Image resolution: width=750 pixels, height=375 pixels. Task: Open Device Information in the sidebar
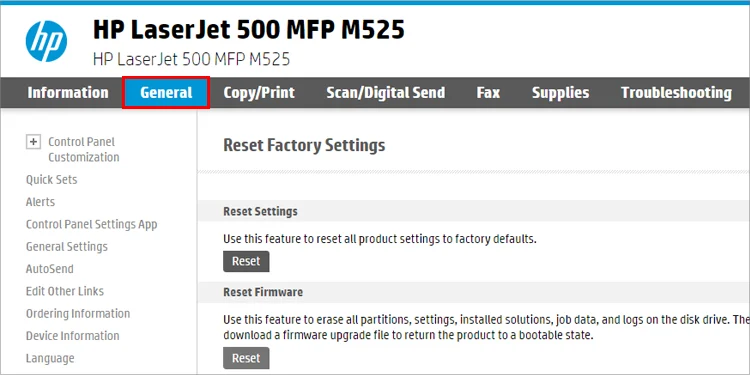(x=73, y=336)
